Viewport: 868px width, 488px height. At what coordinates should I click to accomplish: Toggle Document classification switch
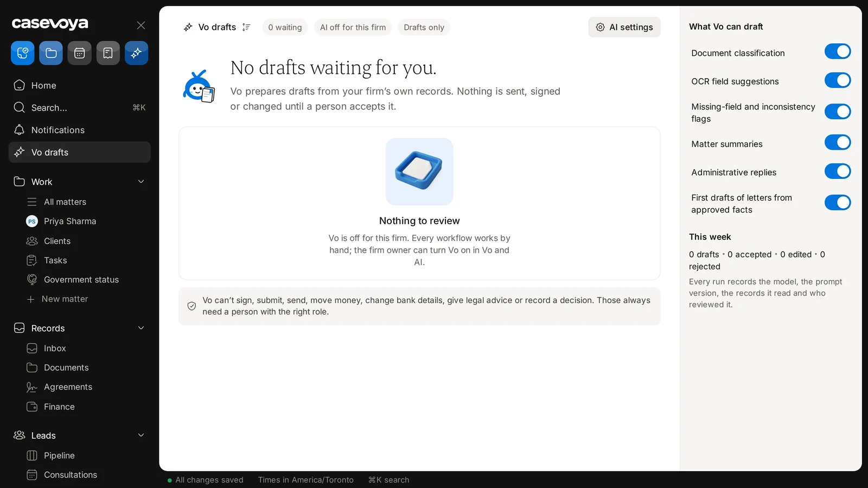click(838, 52)
